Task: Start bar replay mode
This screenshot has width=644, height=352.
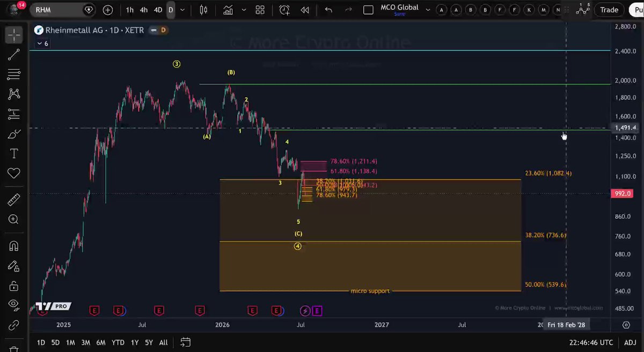Action: 305,10
